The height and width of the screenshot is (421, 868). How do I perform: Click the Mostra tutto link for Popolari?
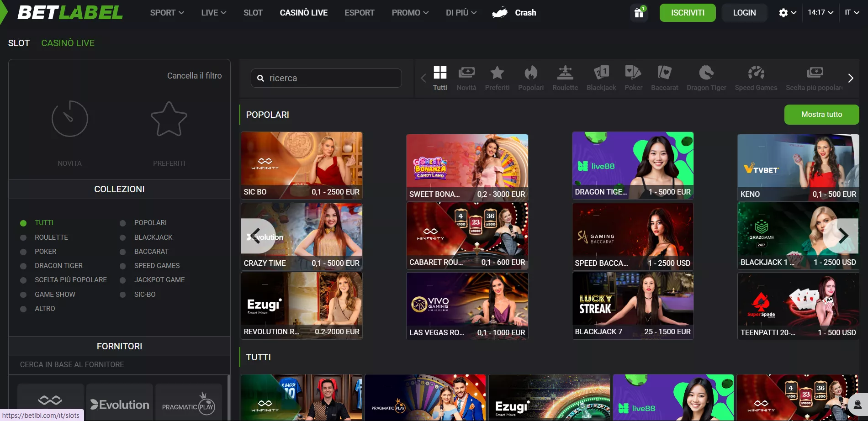(x=821, y=114)
